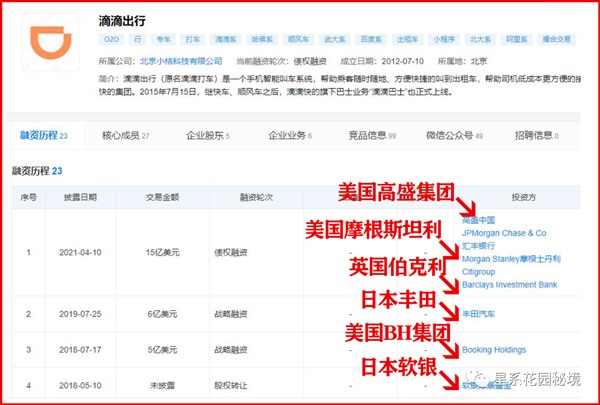The image size is (600, 405).
Task: Select the date cell 2018-07-17
Action: click(x=80, y=350)
